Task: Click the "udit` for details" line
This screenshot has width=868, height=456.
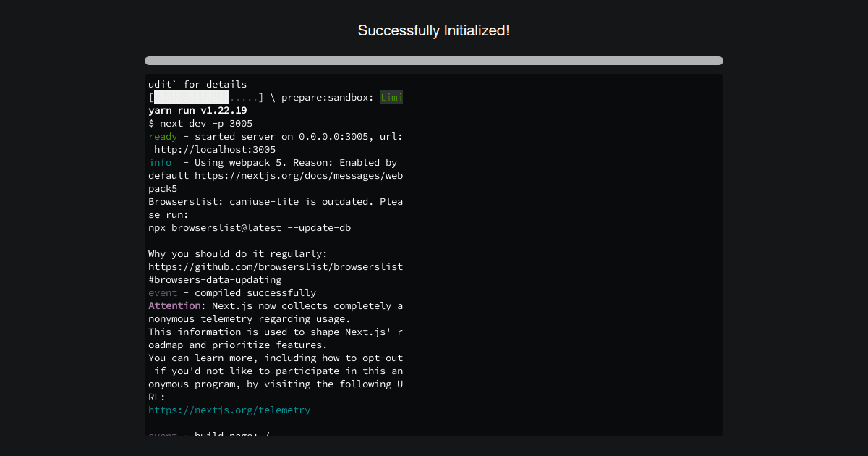Action: (x=197, y=85)
